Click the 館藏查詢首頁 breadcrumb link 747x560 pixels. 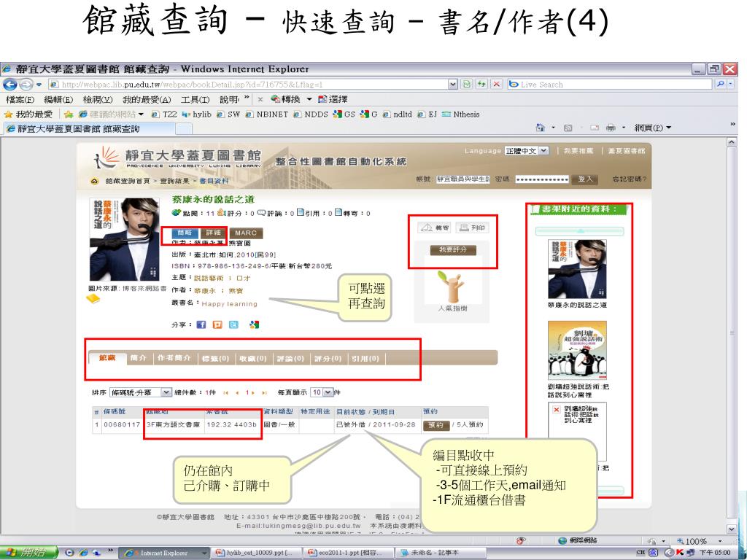(x=127, y=181)
